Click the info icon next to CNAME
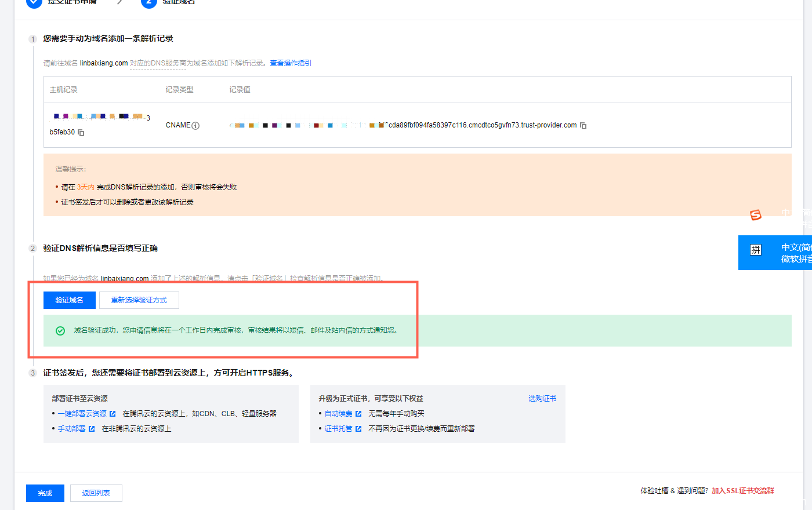The image size is (812, 510). [x=196, y=126]
